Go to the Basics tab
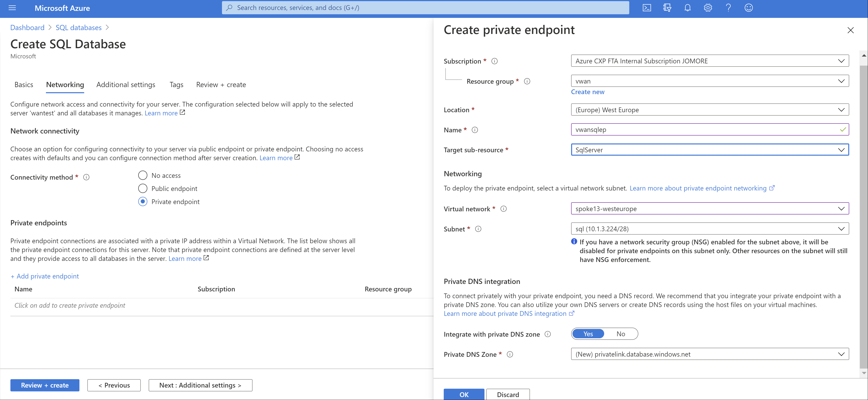The width and height of the screenshot is (868, 400). pos(24,85)
